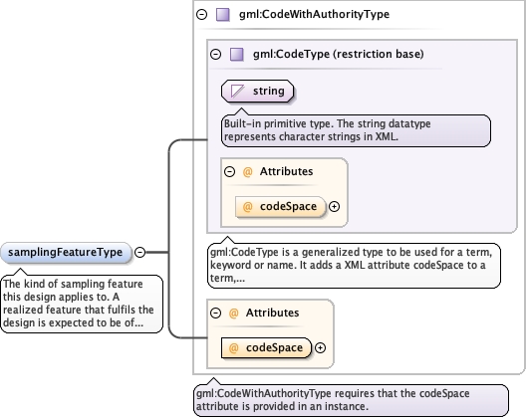The height and width of the screenshot is (420, 527).
Task: Click the @ icon inside the bold-outlined codeSpace node
Action: 233,347
